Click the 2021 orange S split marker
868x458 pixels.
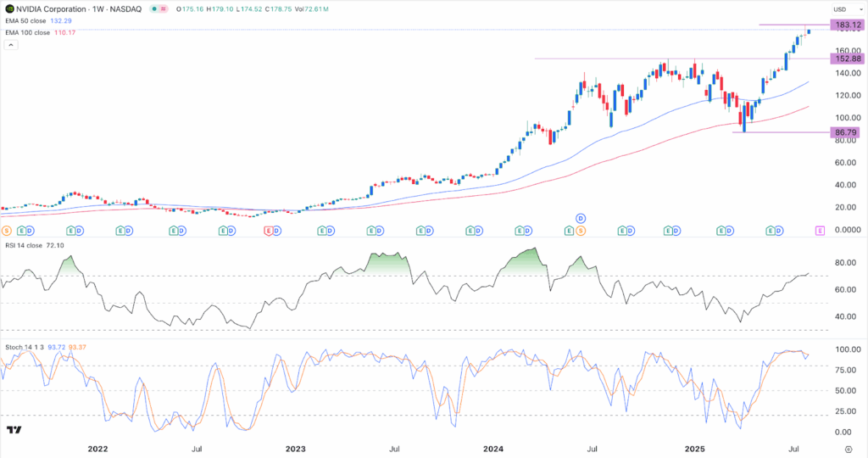pos(7,231)
